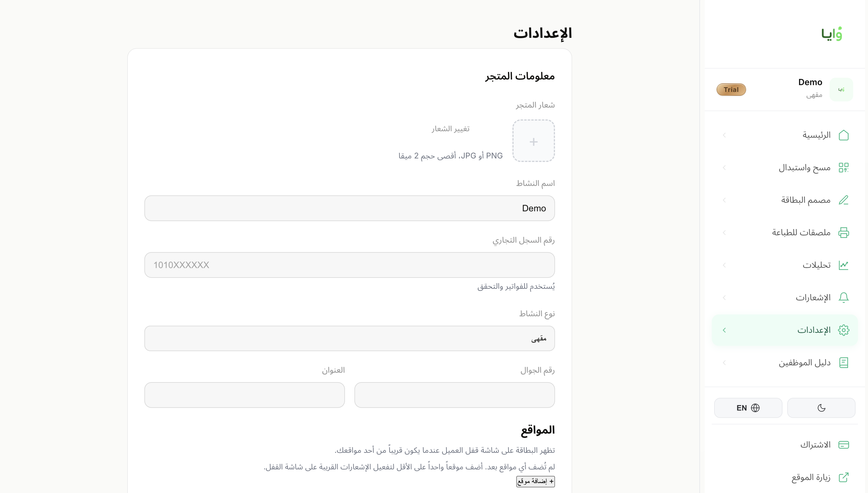Open الاشتراك subscription link
The width and height of the screenshot is (868, 493).
pos(785,445)
